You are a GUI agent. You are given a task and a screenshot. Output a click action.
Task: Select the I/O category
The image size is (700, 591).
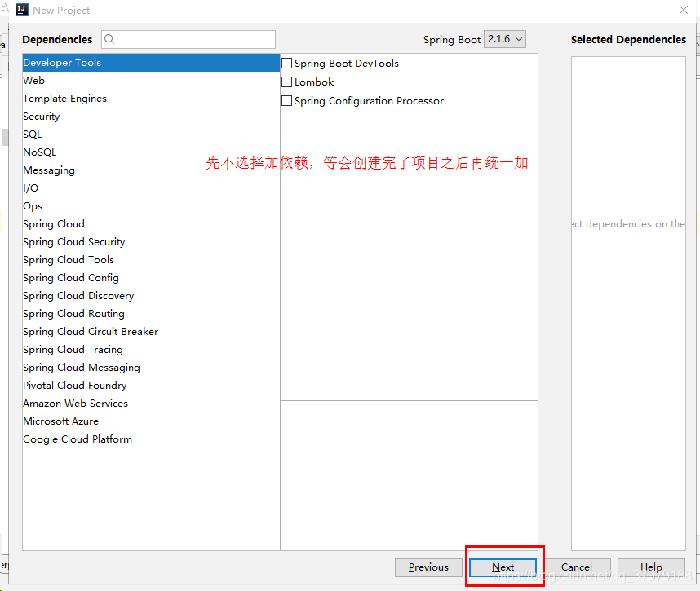[151, 187]
